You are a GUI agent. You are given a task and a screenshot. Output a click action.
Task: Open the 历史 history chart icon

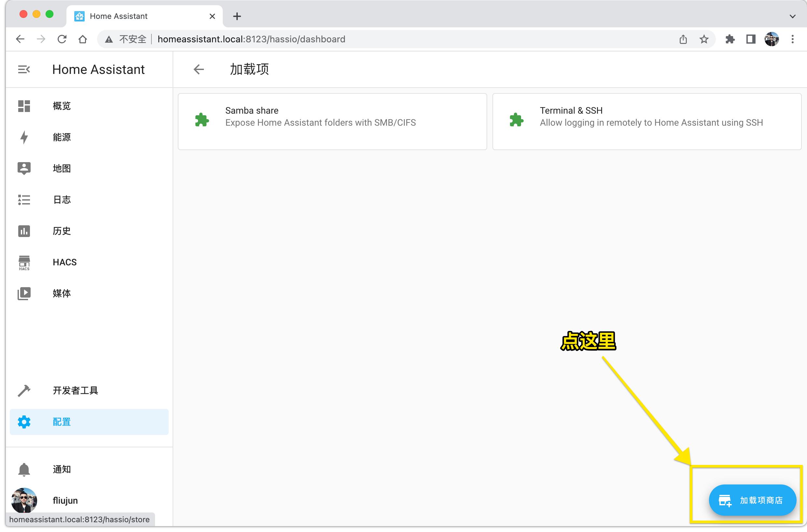(24, 231)
